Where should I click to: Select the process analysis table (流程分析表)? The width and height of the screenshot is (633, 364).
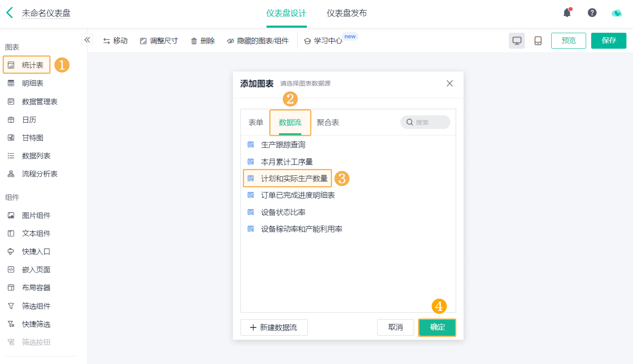[x=39, y=174]
